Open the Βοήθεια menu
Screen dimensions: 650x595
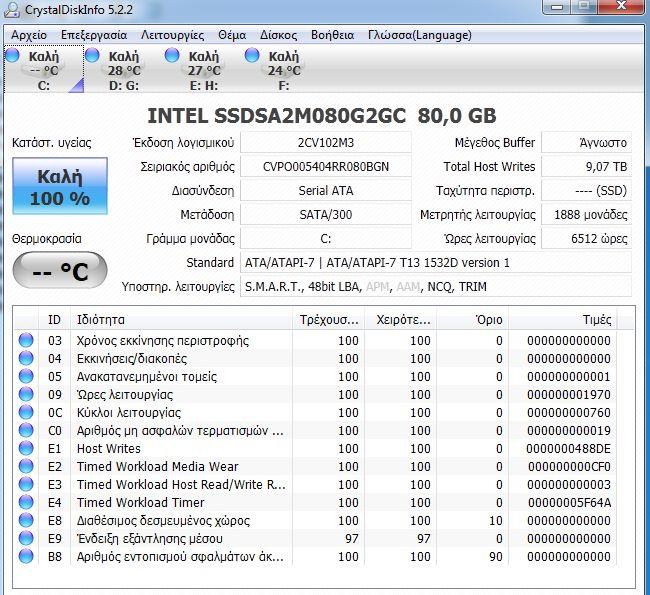click(x=332, y=35)
